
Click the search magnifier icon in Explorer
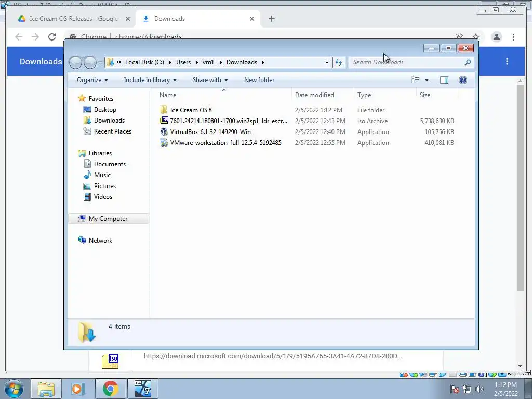468,62
